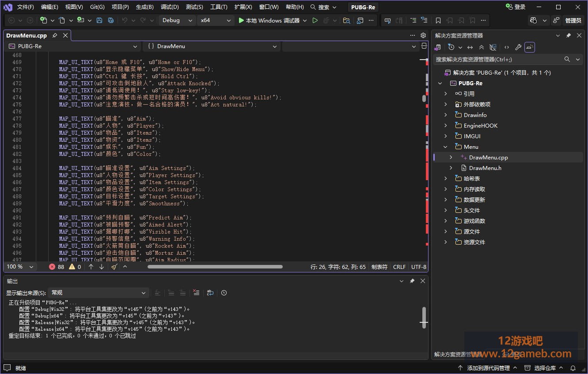
Task: Open the x64 platform dropdown
Action: pyautogui.click(x=216, y=20)
